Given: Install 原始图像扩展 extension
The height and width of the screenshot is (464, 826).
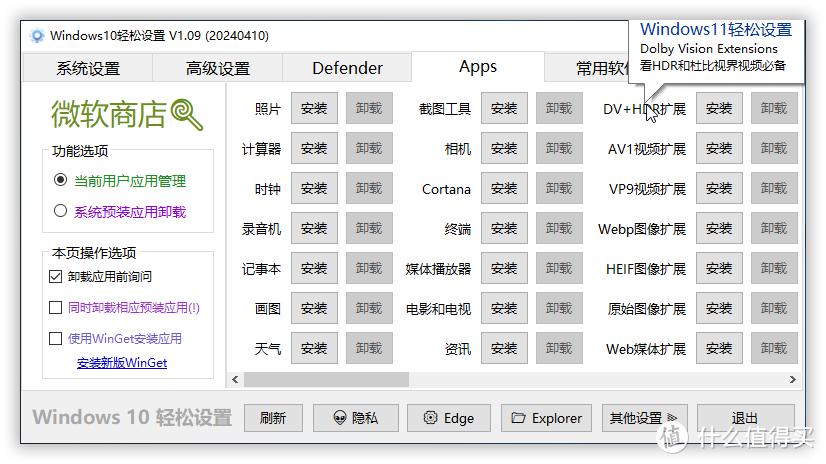Looking at the screenshot, I should [x=719, y=308].
